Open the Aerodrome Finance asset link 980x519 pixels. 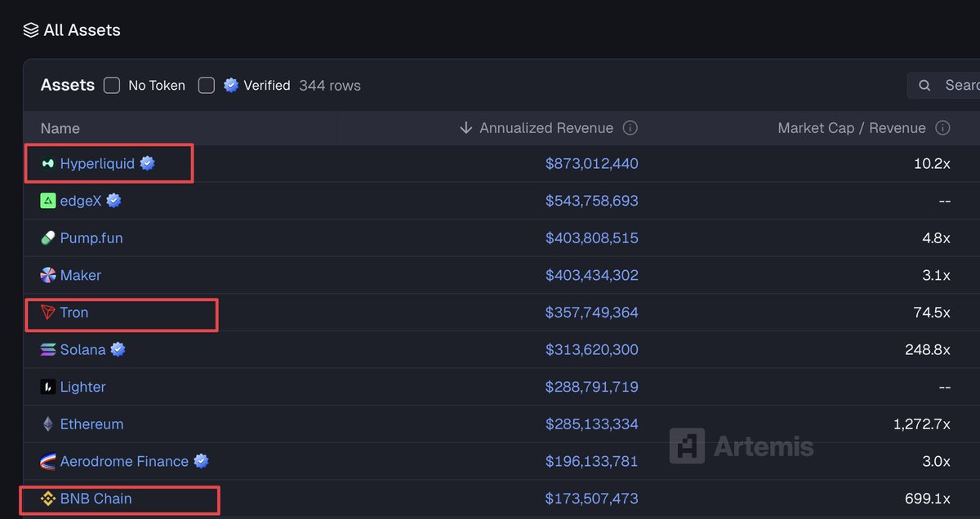124,462
